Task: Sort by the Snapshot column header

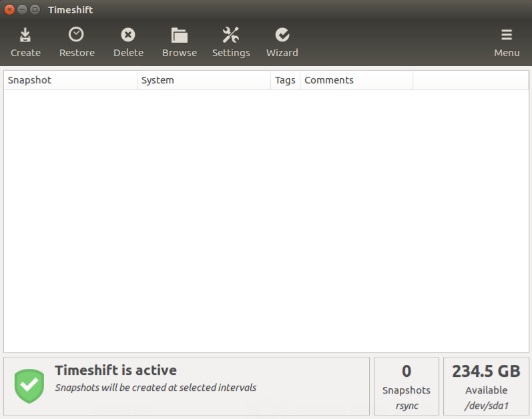Action: (70, 80)
